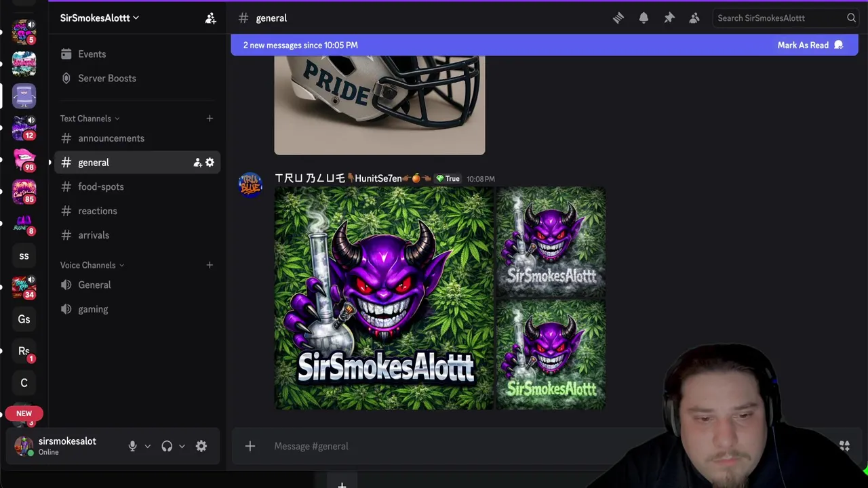Click the True role tag badge
Image resolution: width=868 pixels, height=488 pixels.
pos(448,179)
